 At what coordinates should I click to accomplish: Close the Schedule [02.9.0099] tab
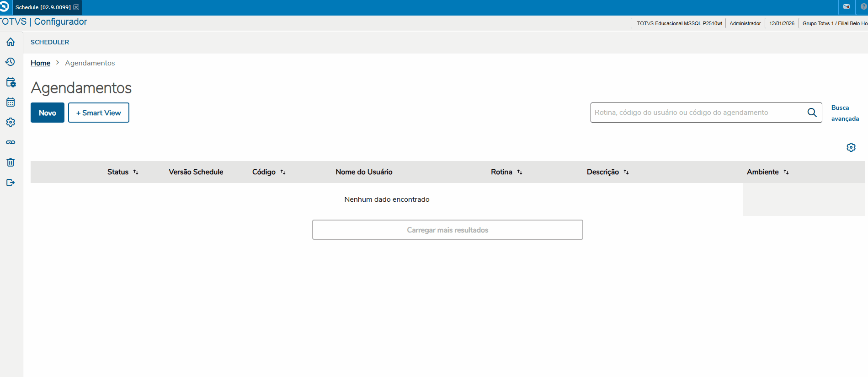(x=76, y=7)
